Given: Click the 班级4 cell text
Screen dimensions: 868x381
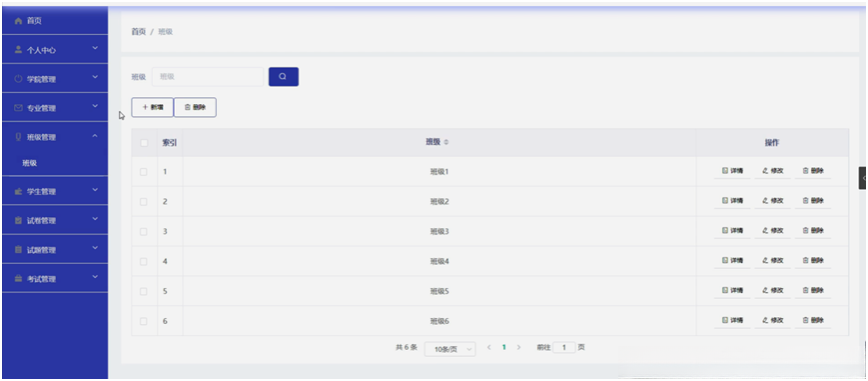Looking at the screenshot, I should 438,261.
